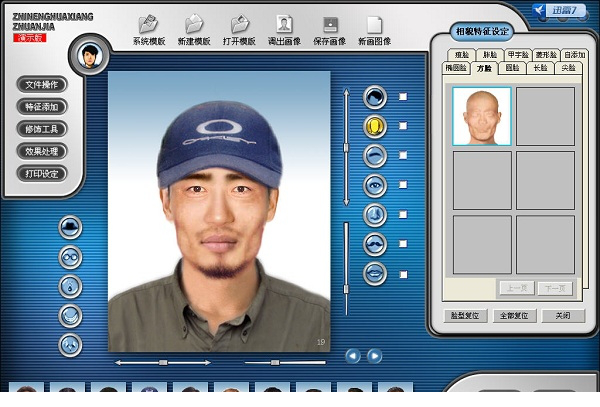This screenshot has width=600, height=407.
Task: Tick the checkbox beside the face-shape icon
Action: tap(403, 126)
